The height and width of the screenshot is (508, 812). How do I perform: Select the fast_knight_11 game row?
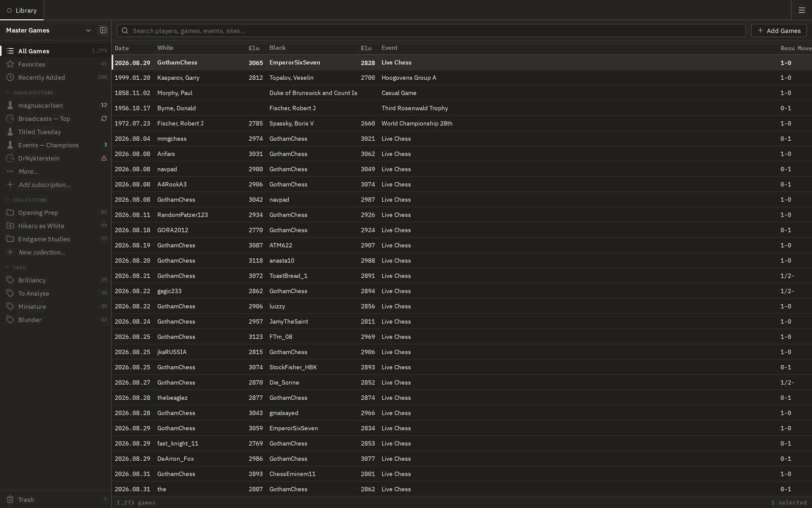coord(462,443)
